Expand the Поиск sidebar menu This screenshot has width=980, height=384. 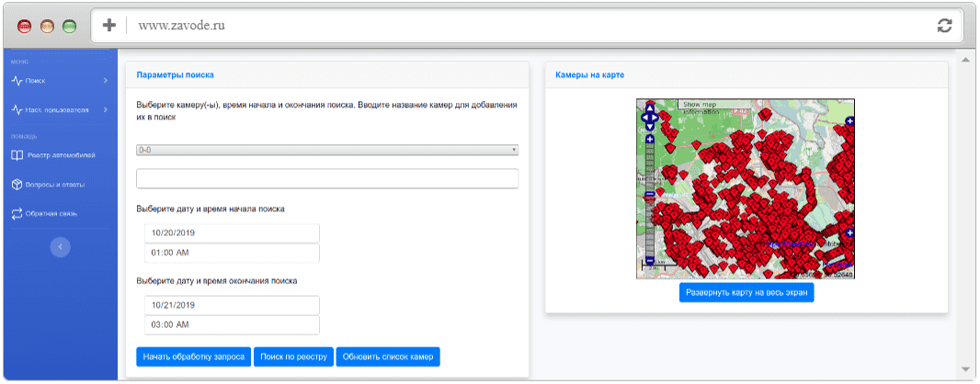coord(60,81)
